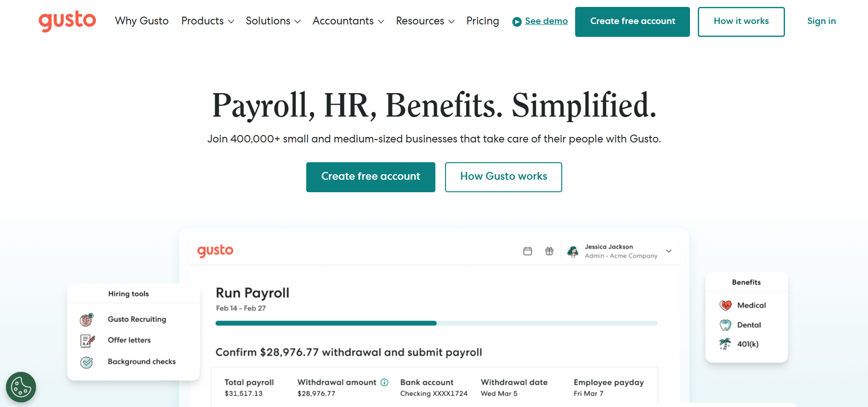The image size is (868, 407).
Task: Click the Admin · Acme Company text
Action: pos(621,256)
